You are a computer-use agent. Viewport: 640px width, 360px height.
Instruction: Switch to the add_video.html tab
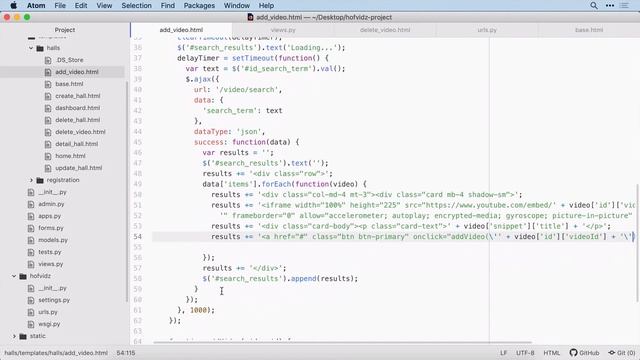tap(181, 30)
